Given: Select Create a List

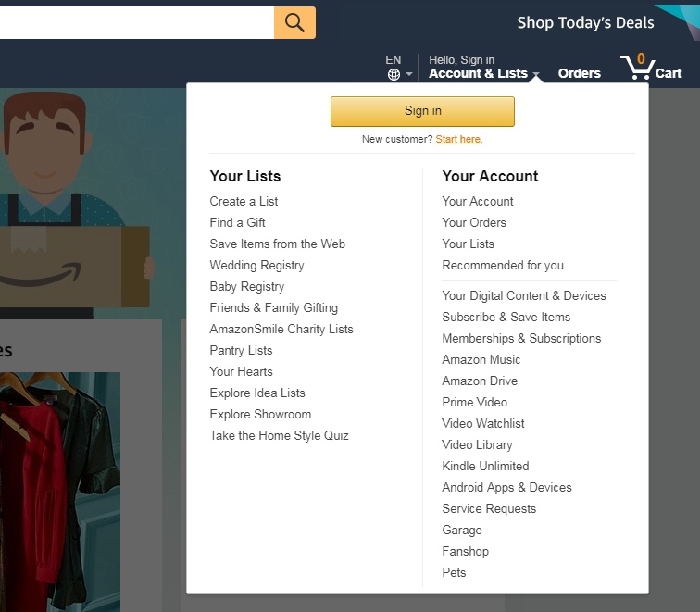Looking at the screenshot, I should (x=244, y=201).
